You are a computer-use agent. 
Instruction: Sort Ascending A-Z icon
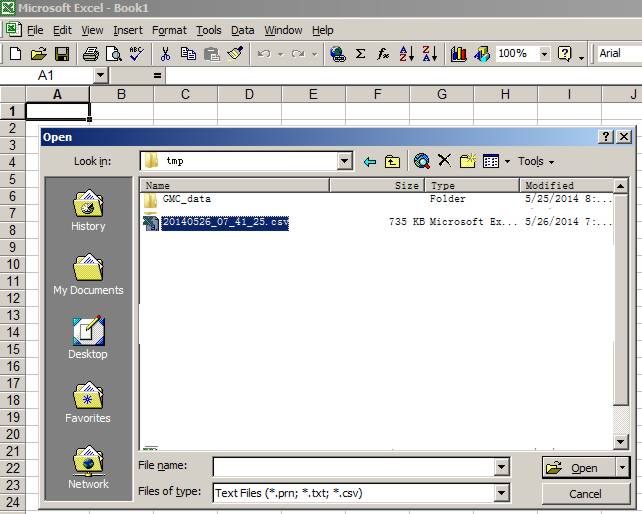(407, 54)
